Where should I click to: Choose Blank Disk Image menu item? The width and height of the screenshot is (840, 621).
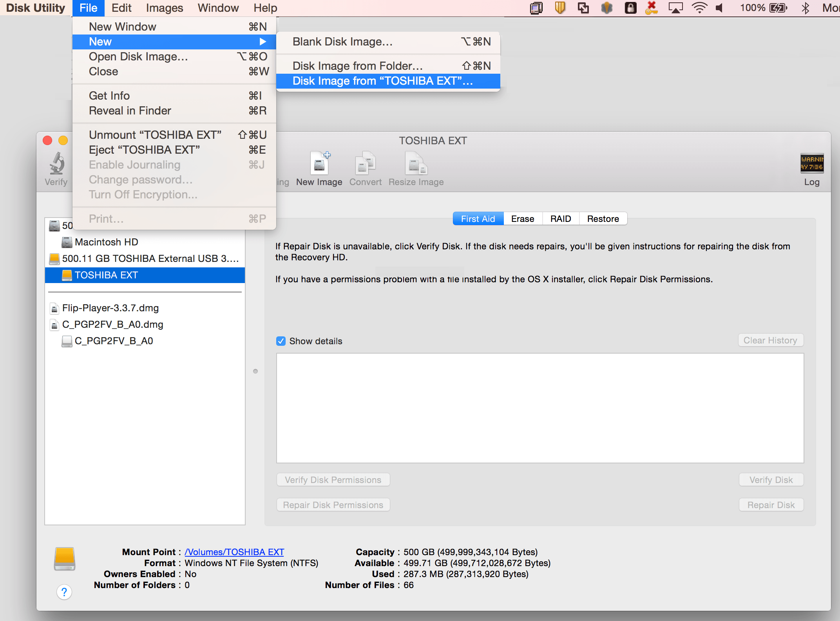[x=342, y=42]
